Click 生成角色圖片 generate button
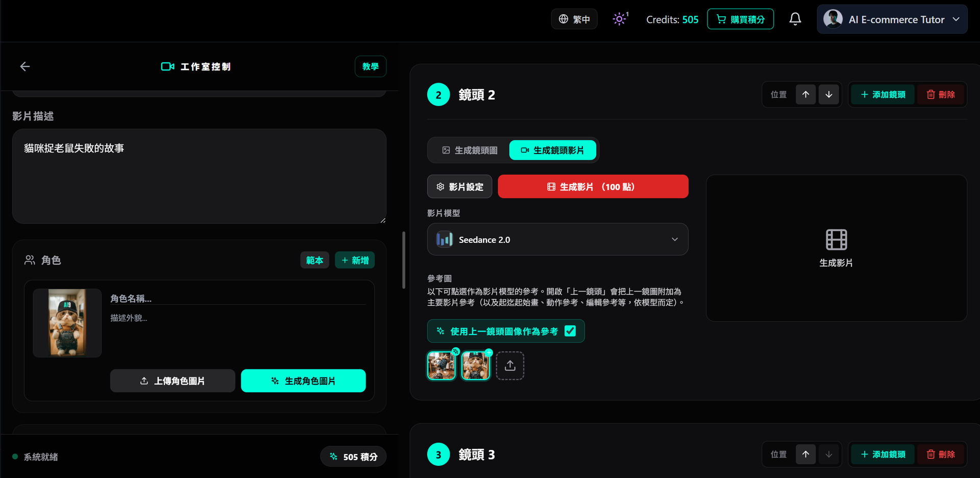980x478 pixels. pyautogui.click(x=303, y=381)
